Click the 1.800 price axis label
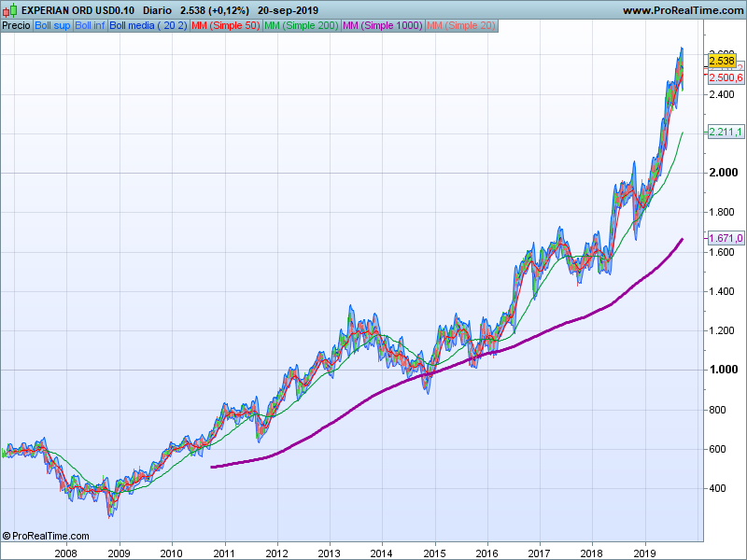The image size is (747, 560). 722,212
